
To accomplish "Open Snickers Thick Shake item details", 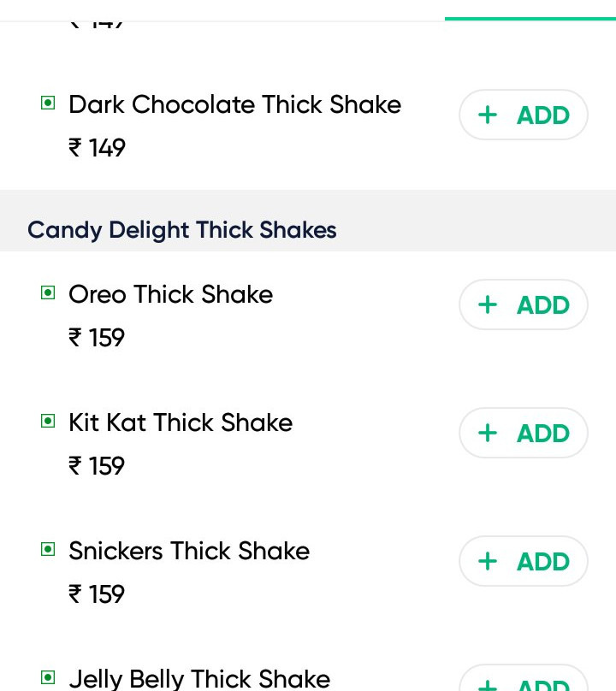I will (x=189, y=551).
